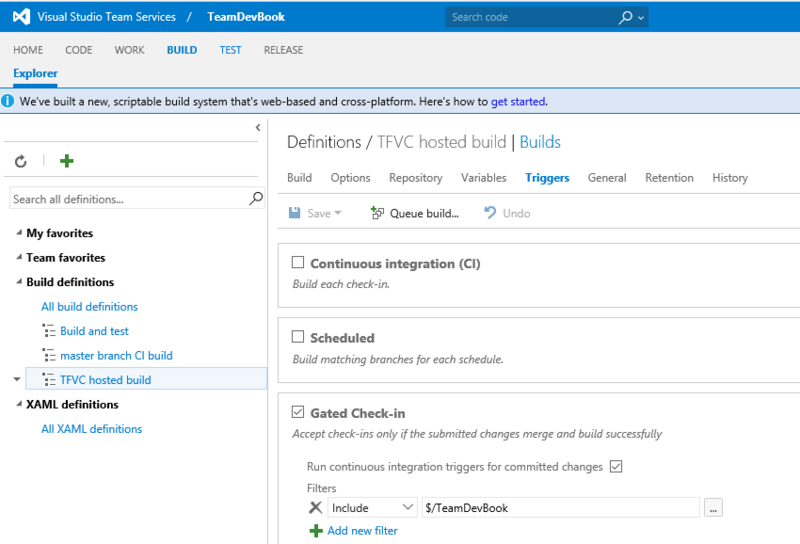
Task: Open the RELEASE hub
Action: (283, 50)
